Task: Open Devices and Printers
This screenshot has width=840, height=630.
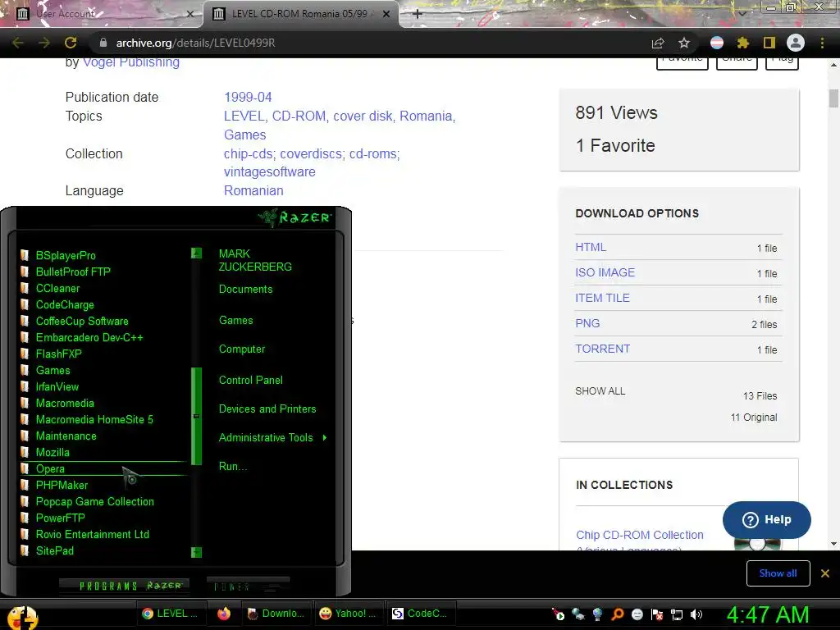Action: (267, 409)
